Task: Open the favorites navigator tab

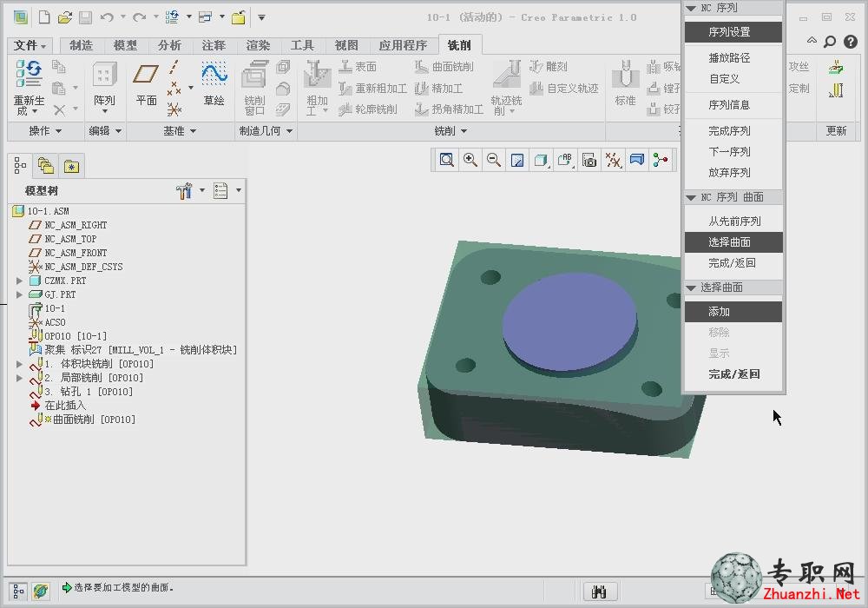Action: (71, 166)
